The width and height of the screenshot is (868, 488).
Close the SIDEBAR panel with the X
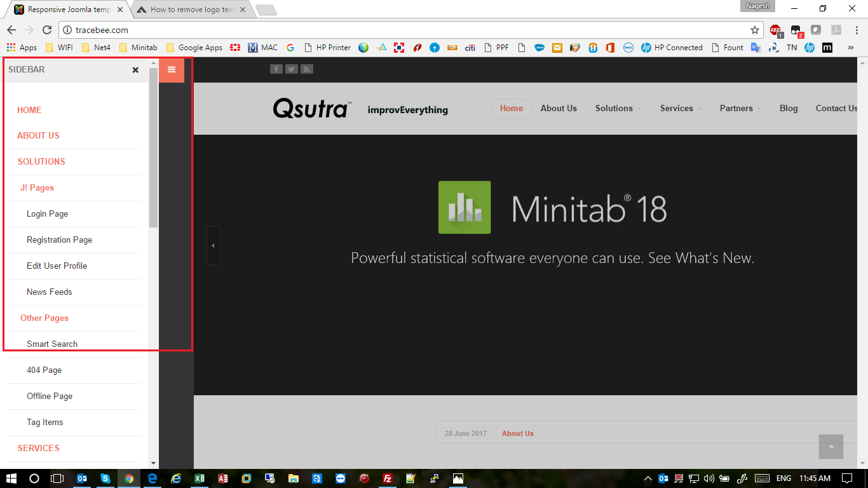(x=135, y=70)
